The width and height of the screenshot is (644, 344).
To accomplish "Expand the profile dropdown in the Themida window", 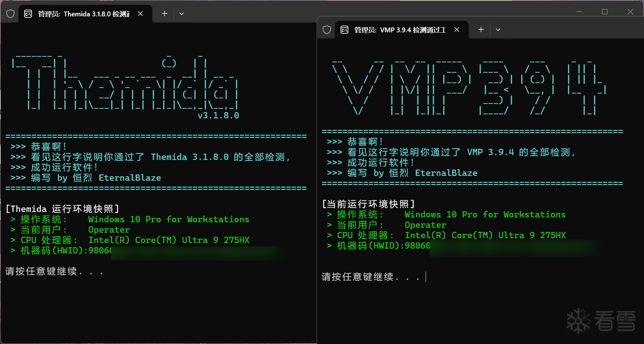I will [x=182, y=14].
